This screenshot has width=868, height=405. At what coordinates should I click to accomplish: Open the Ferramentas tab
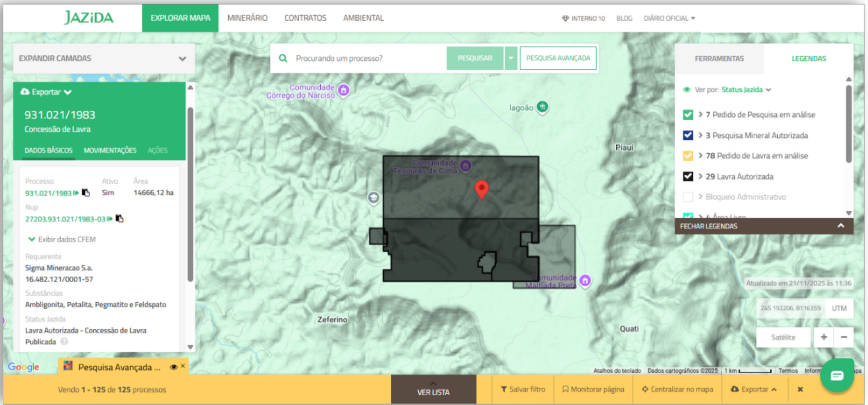point(719,59)
